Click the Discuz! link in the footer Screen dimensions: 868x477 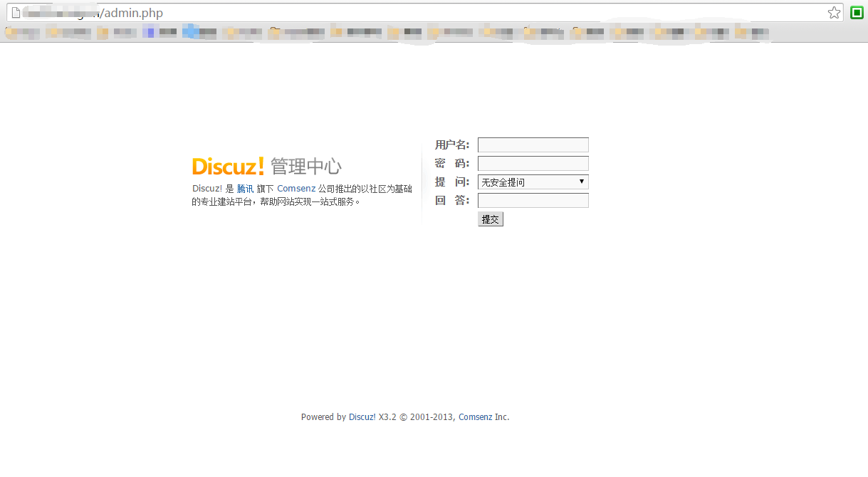point(362,417)
